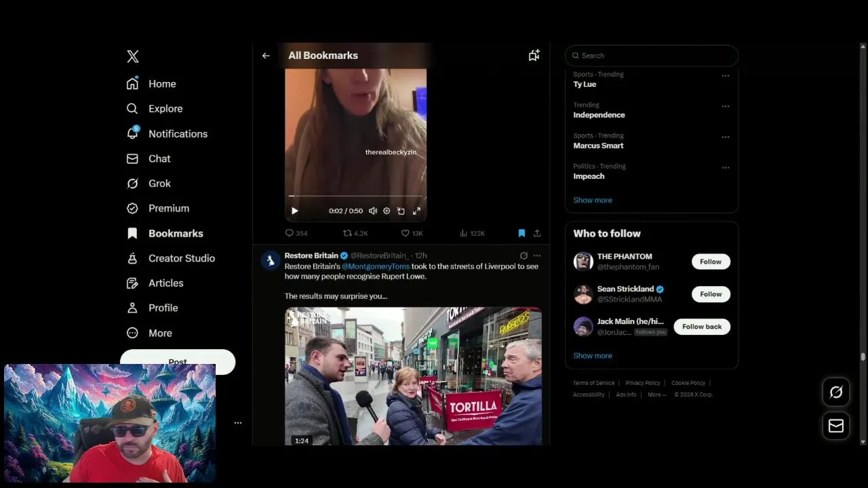This screenshot has height=488, width=868.
Task: Follow Sean Strickland
Action: pos(711,294)
